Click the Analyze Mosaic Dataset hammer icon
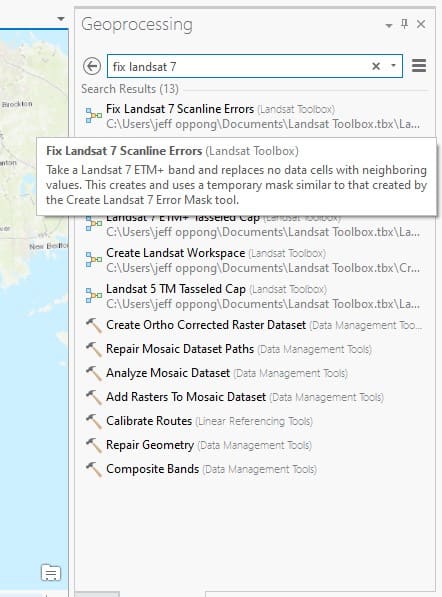The image size is (442, 597). (94, 374)
